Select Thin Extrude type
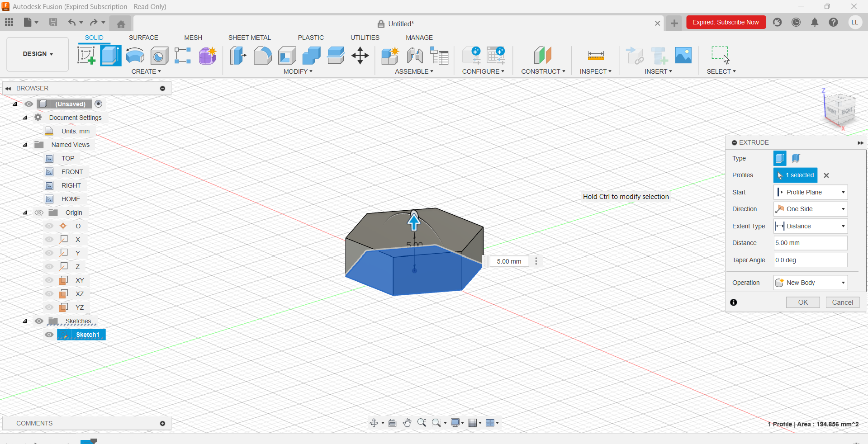This screenshot has width=868, height=444. 796,158
